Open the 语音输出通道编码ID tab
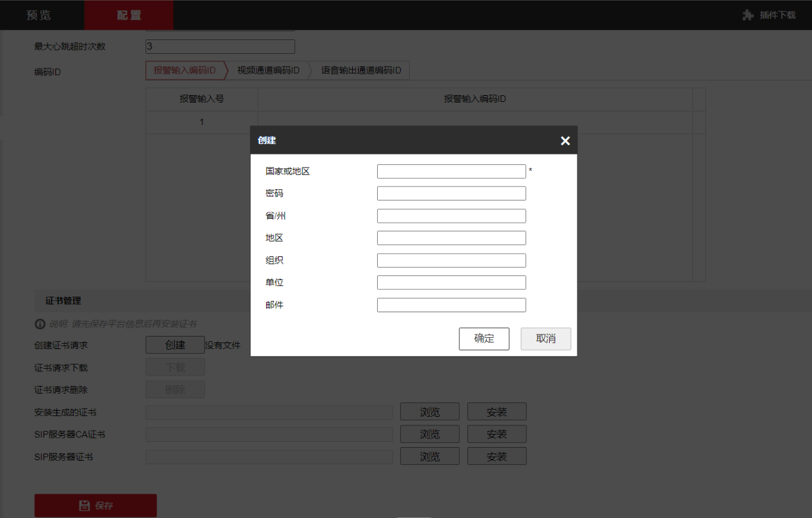 tap(361, 70)
